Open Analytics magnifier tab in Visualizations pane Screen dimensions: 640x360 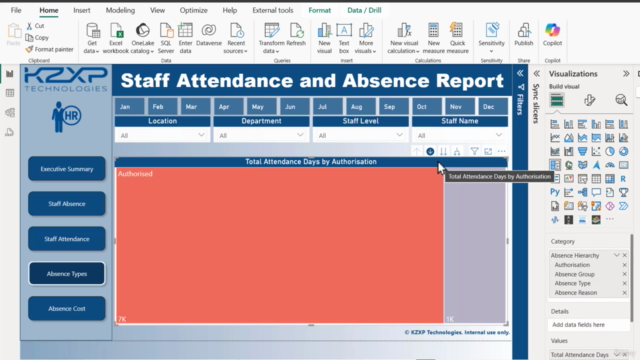(621, 100)
